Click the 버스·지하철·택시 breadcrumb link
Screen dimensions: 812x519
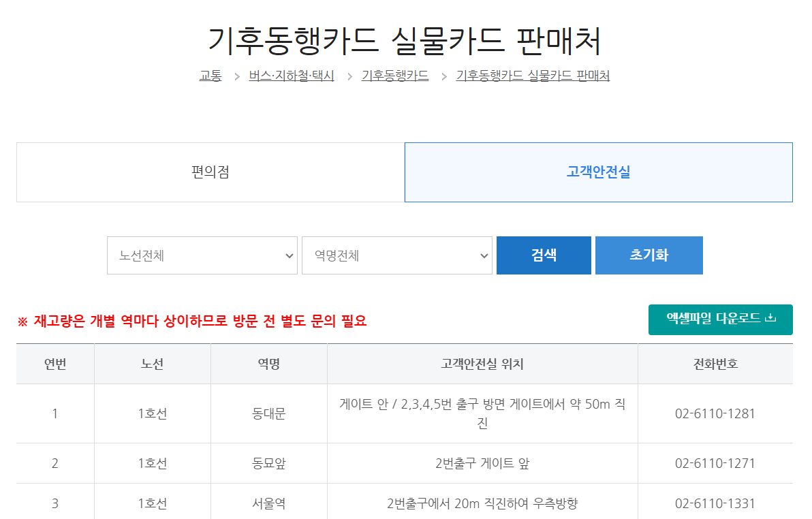pos(292,76)
